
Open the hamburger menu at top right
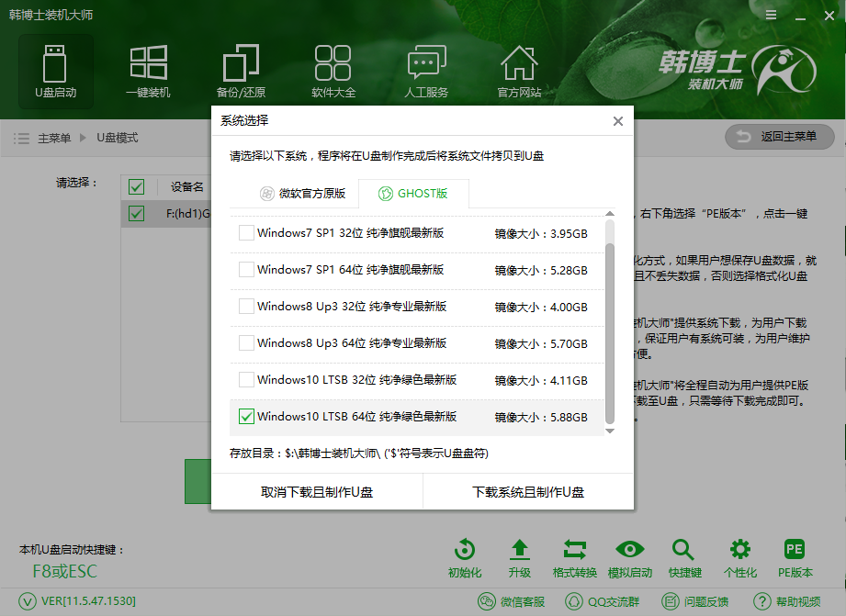771,15
